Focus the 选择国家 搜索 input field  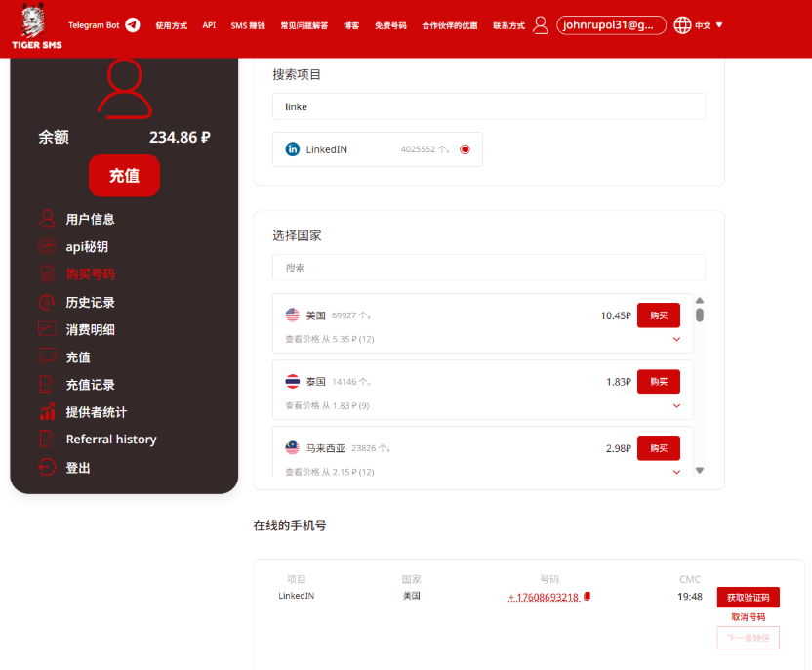coord(489,268)
